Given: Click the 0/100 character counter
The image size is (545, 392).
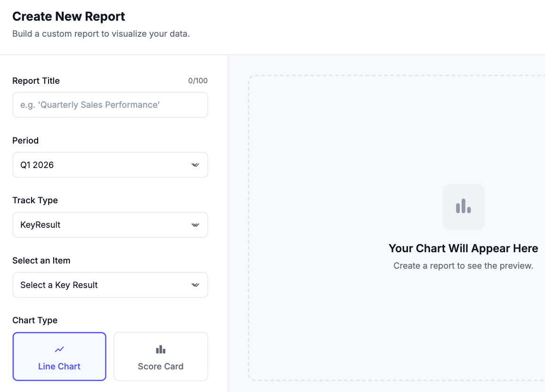Looking at the screenshot, I should pyautogui.click(x=198, y=81).
